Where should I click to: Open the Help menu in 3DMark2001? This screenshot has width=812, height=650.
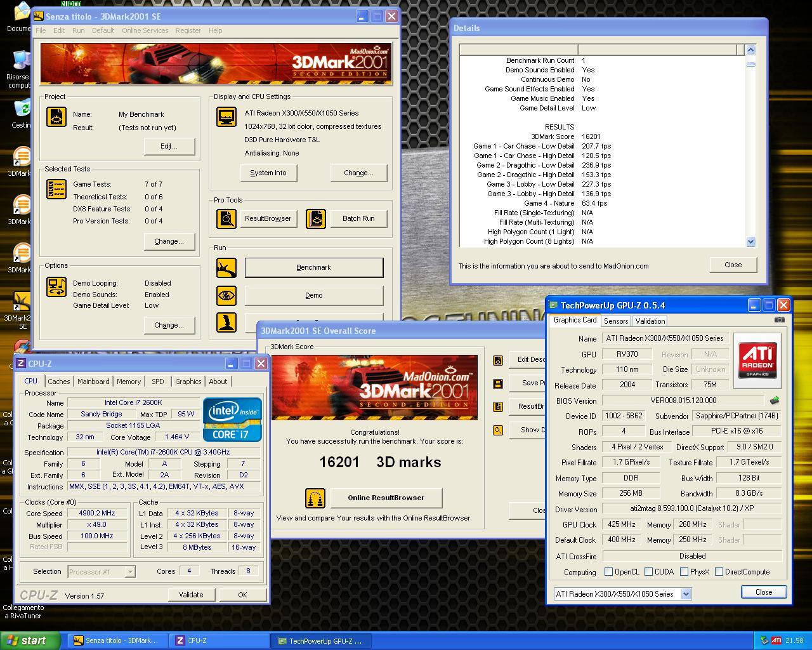(216, 30)
